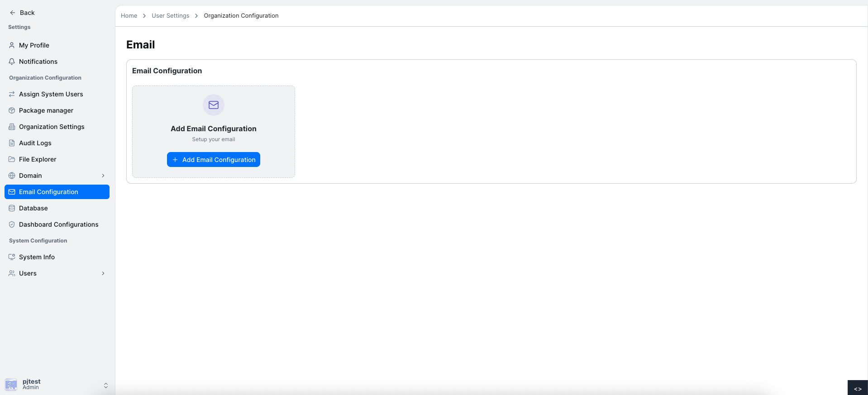Click the Domain globe icon

[x=12, y=176]
